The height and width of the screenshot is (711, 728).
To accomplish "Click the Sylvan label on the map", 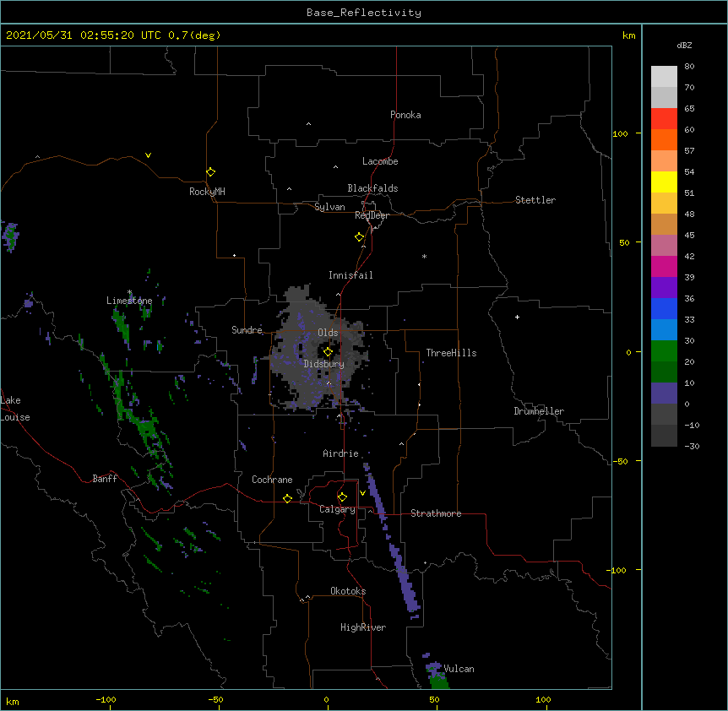I will click(x=329, y=207).
